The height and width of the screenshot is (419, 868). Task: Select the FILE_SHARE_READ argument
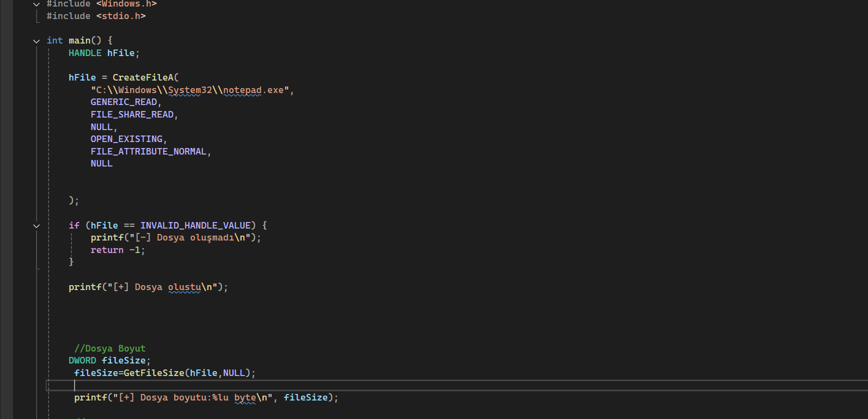[132, 114]
